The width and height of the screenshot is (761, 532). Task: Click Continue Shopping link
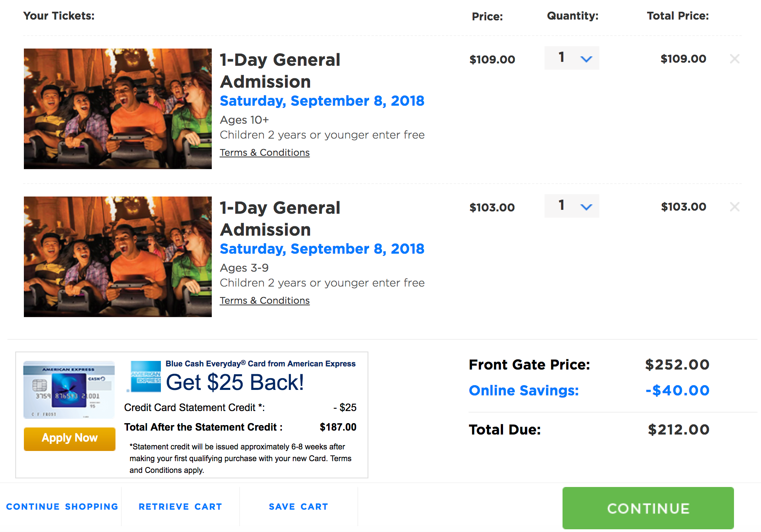(62, 507)
